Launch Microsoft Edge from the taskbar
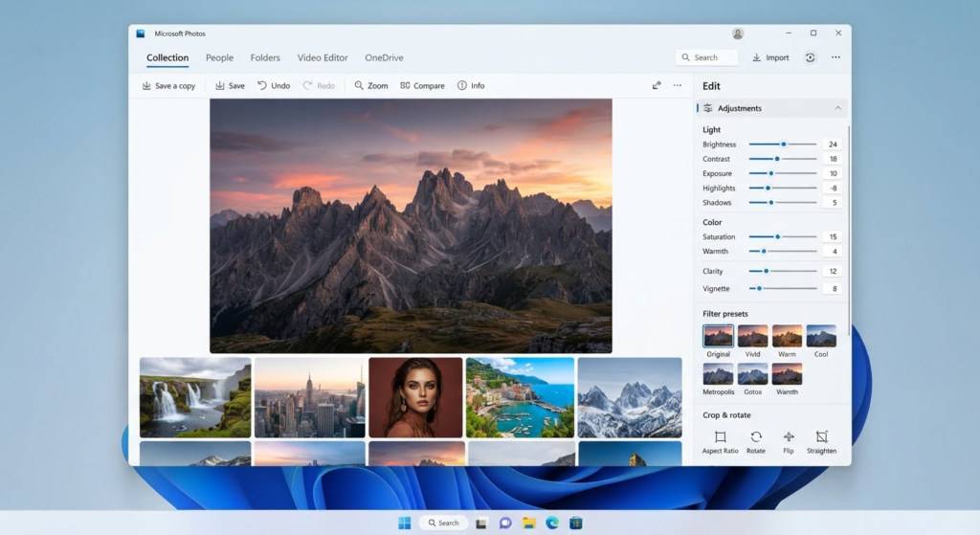This screenshot has height=535, width=980. pyautogui.click(x=552, y=524)
